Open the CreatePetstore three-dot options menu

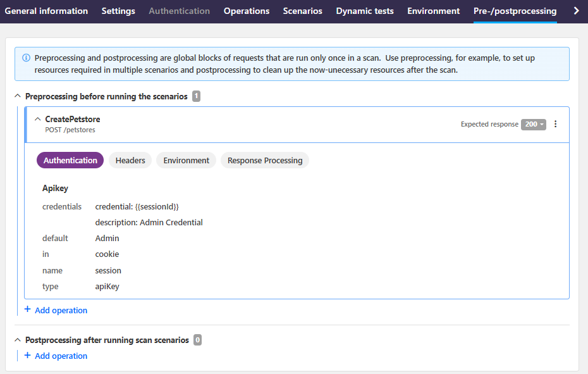[x=556, y=124]
